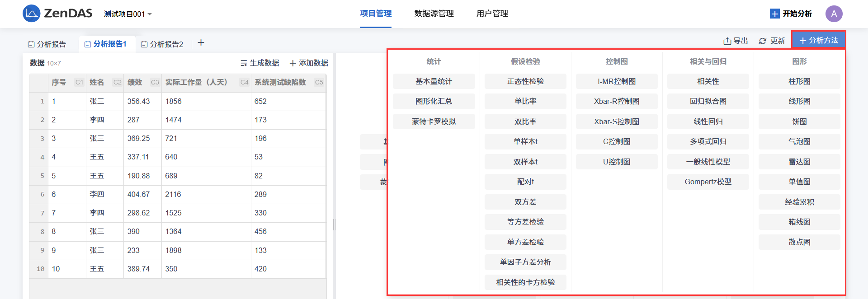Switch to the 分析报告2 tab
Viewport: 868px width, 299px height.
pyautogui.click(x=162, y=44)
